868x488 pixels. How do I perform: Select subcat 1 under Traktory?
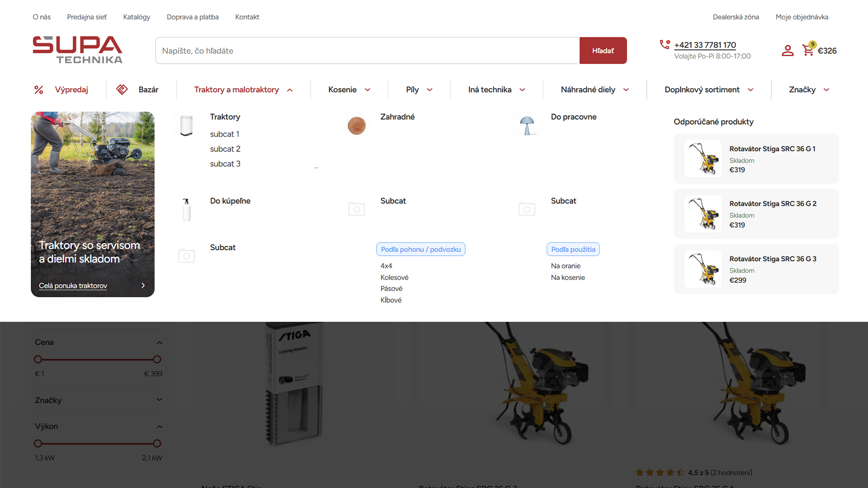[x=225, y=134]
